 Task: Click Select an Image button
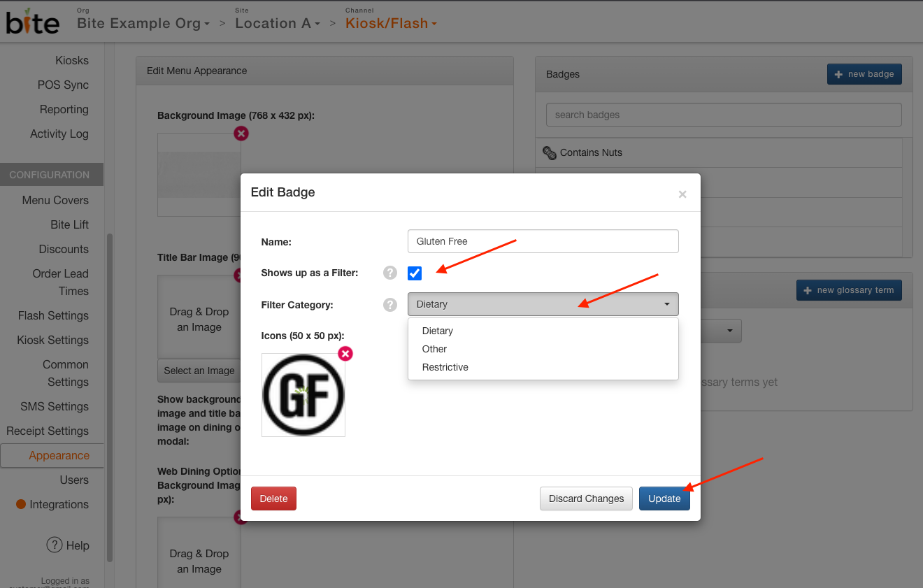coord(199,371)
